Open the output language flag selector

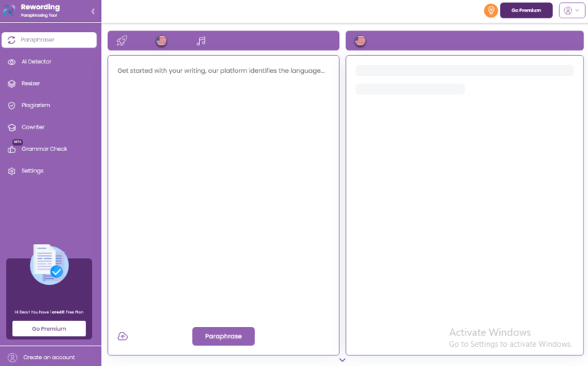(x=360, y=41)
